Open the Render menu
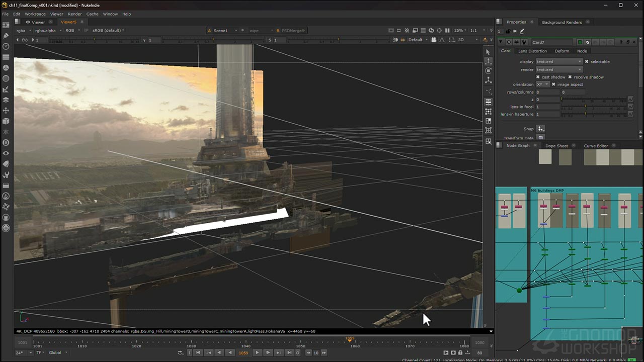The width and height of the screenshot is (644, 362). coord(74,14)
